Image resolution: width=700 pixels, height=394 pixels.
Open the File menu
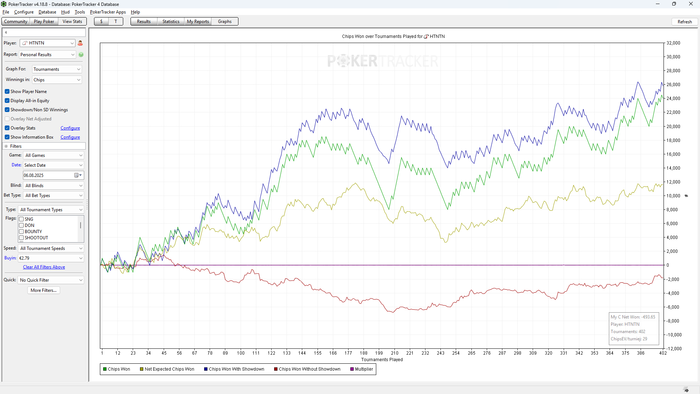pos(6,12)
